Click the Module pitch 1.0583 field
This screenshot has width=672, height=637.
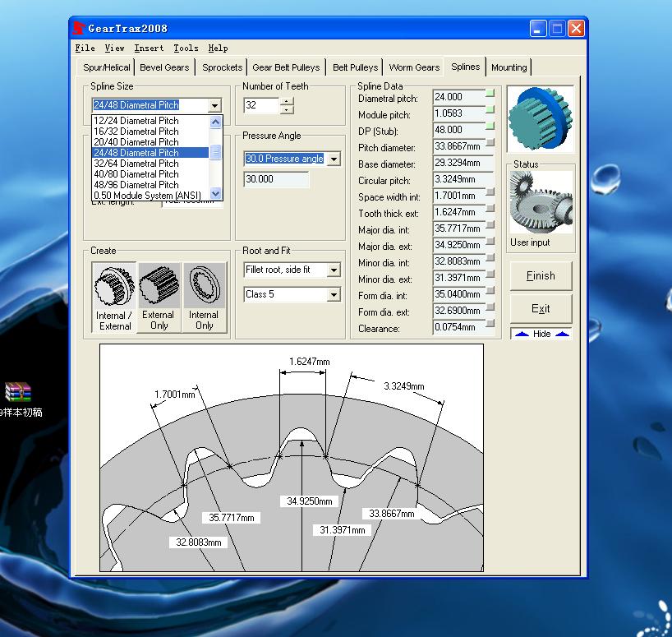click(459, 113)
